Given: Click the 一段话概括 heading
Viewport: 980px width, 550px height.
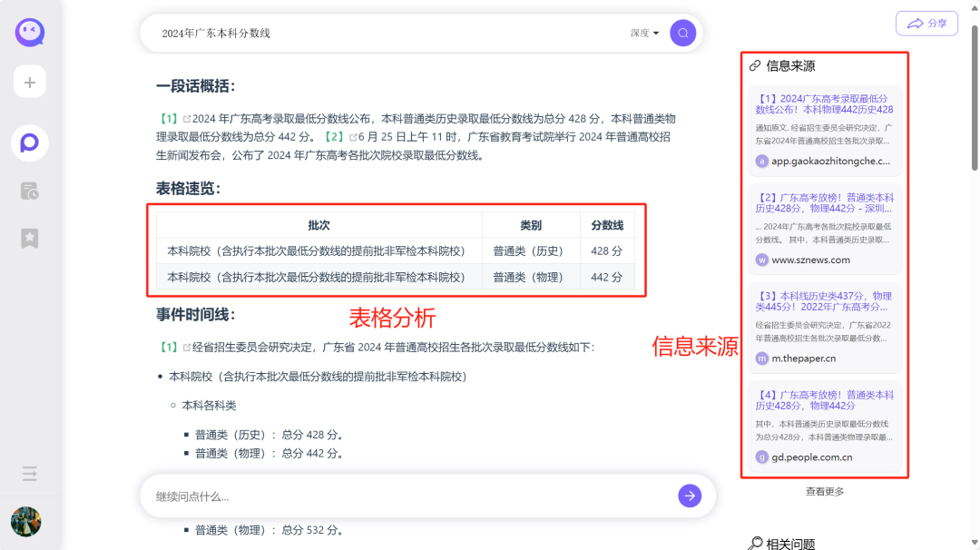Looking at the screenshot, I should [196, 86].
